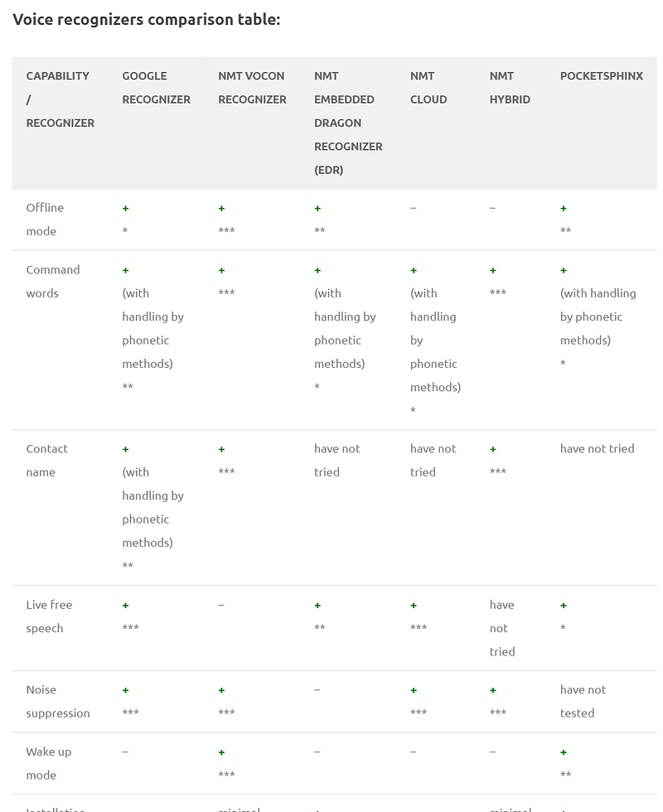
Task: Click the NMT Embedded Dragon Recognizer (EDR) header
Action: click(x=348, y=123)
